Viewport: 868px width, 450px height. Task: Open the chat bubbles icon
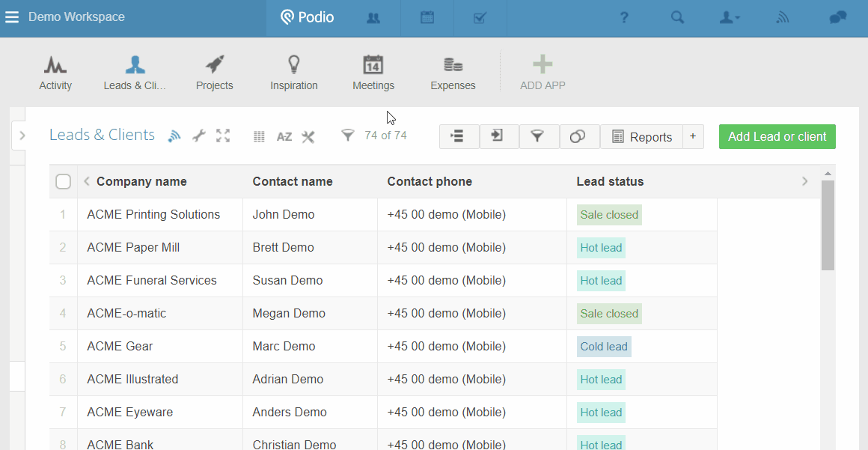pos(838,17)
